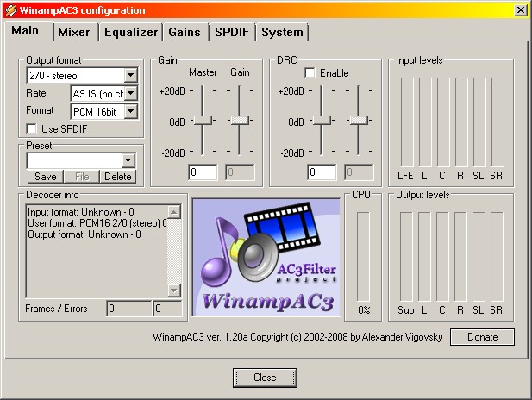Open the Preset dropdown list

tap(128, 160)
